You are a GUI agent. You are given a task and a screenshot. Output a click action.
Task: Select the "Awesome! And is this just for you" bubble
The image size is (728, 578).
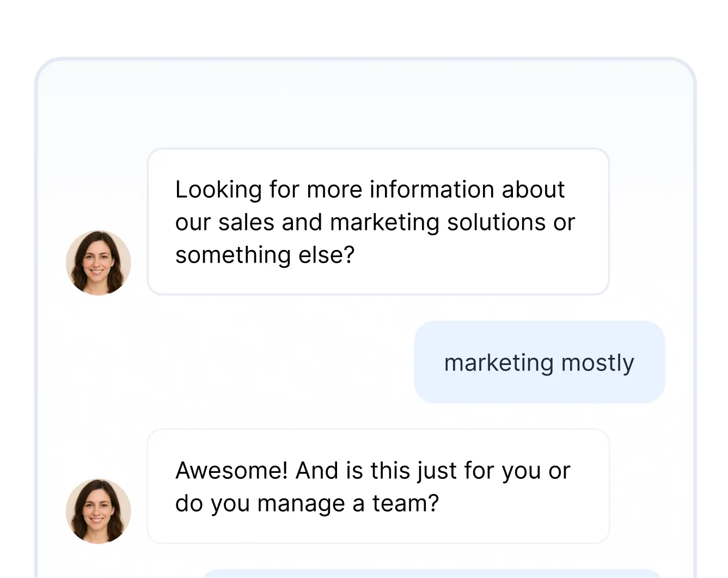[x=378, y=488]
